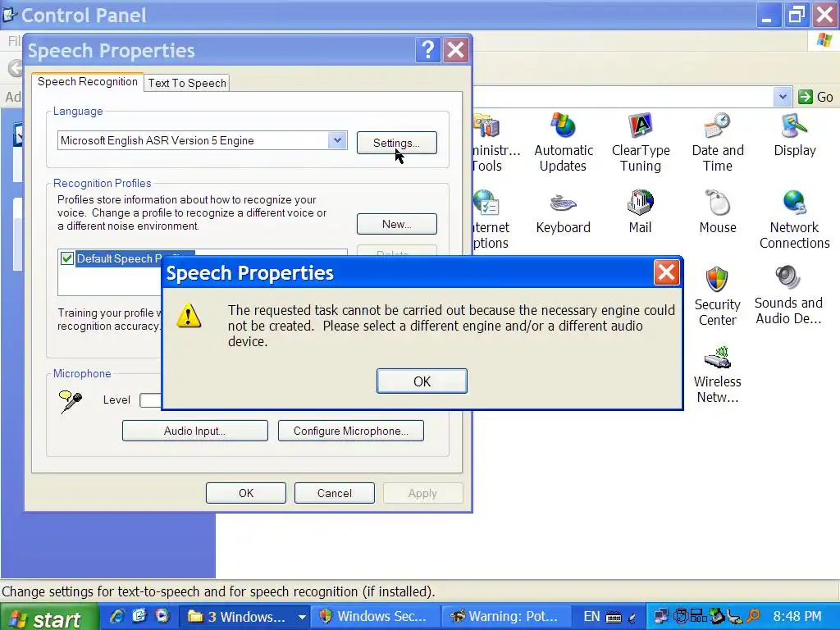Click the Windows flag logo in Control Panel
Image resolution: width=840 pixels, height=630 pixels.
click(824, 40)
